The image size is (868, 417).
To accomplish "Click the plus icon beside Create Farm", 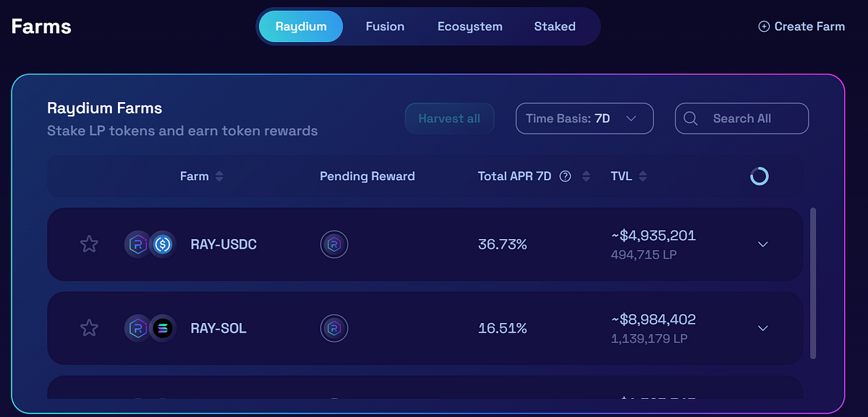I will [764, 27].
